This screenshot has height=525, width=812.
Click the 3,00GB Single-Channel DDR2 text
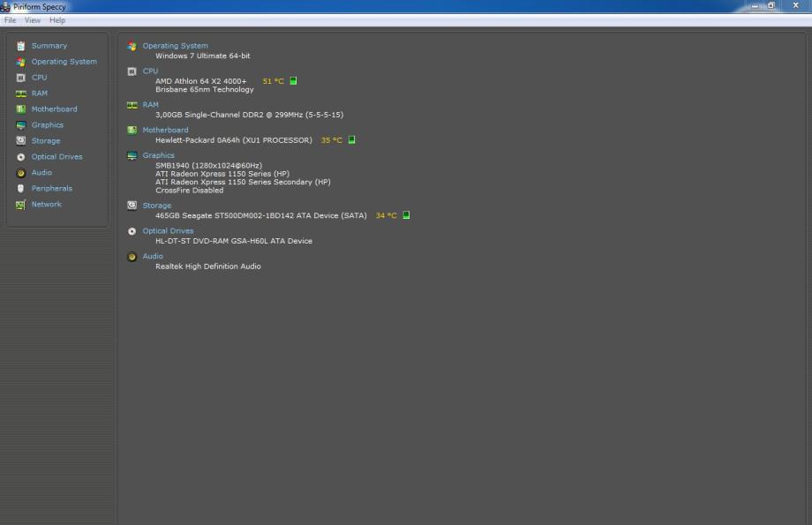[x=249, y=115]
